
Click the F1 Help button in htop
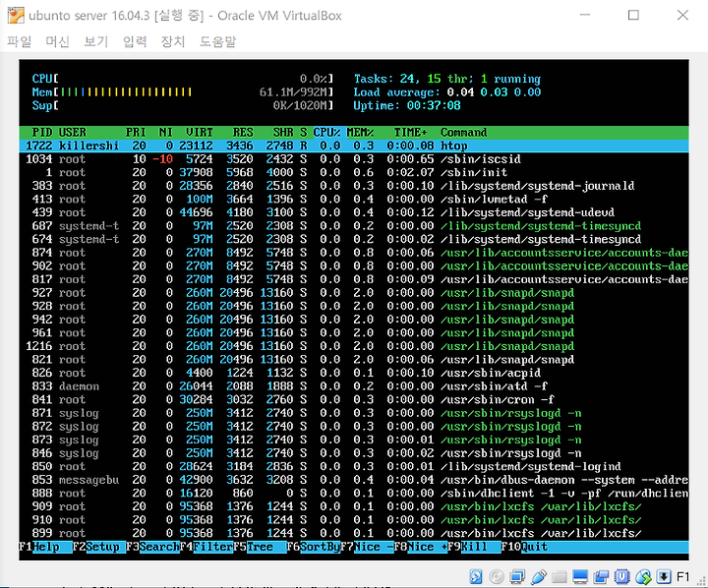coord(45,547)
